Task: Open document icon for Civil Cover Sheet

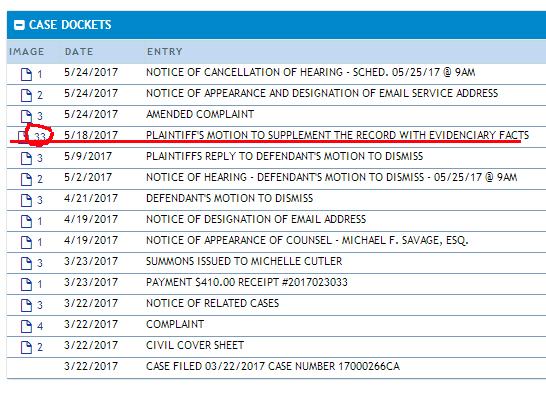Action: 26,347
